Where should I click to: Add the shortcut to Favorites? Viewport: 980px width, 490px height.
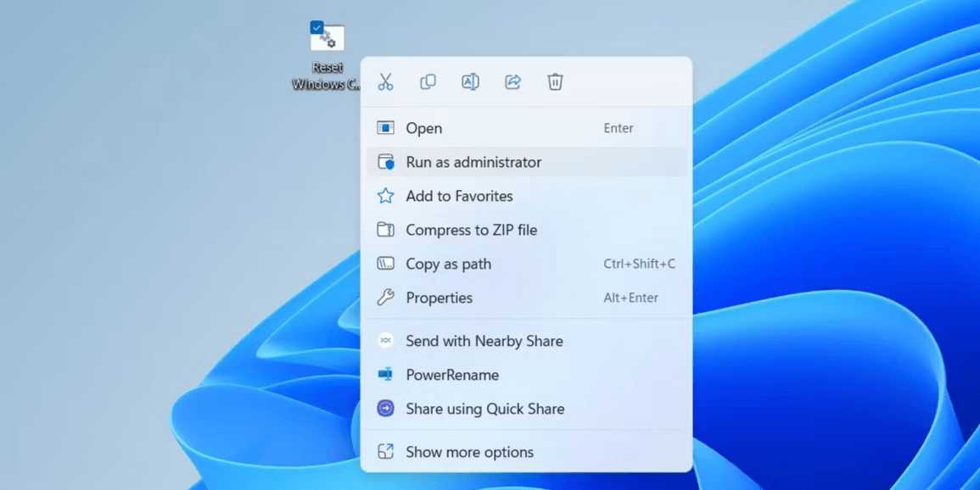click(460, 196)
